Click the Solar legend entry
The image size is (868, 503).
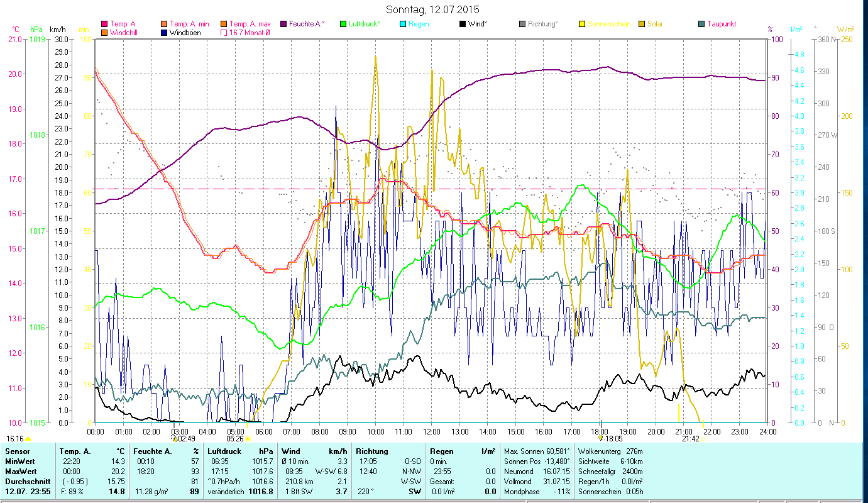click(655, 24)
